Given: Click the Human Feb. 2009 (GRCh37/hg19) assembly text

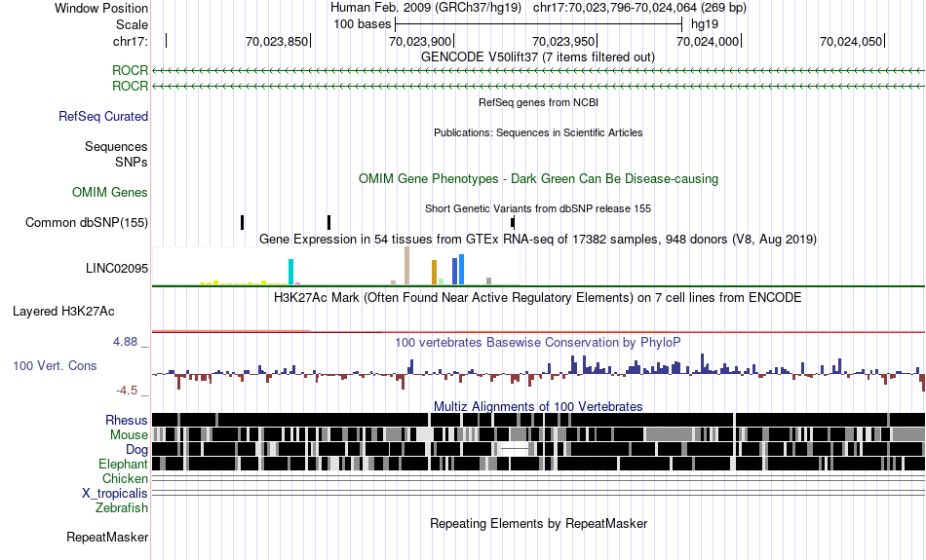Looking at the screenshot, I should [426, 8].
